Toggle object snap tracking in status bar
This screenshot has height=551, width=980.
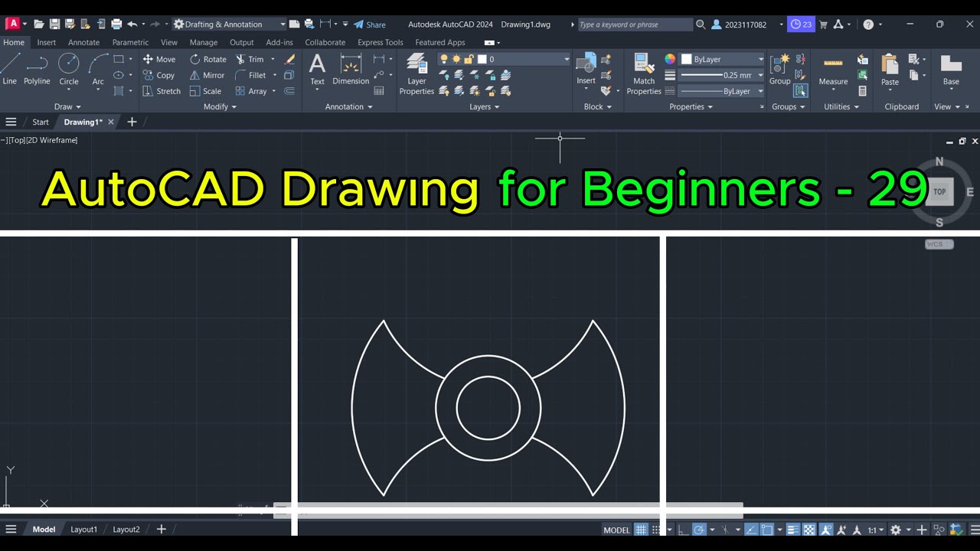(751, 530)
